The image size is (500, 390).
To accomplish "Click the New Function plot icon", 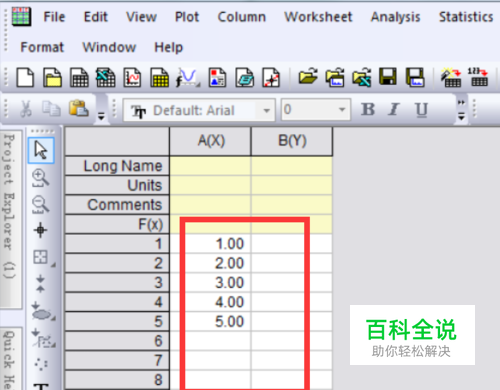I will coord(187,77).
